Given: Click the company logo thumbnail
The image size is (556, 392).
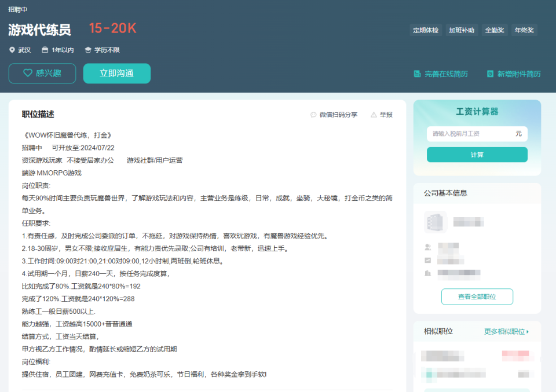Looking at the screenshot, I should pos(435,222).
